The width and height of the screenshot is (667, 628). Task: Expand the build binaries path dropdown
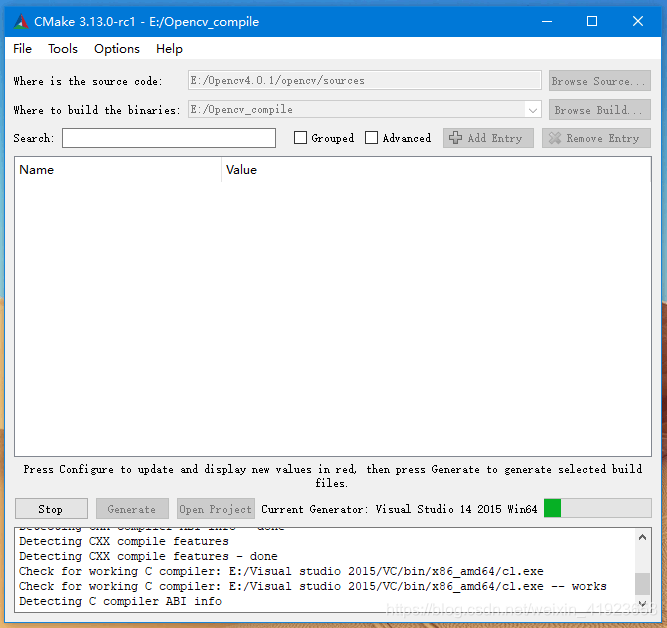[532, 110]
